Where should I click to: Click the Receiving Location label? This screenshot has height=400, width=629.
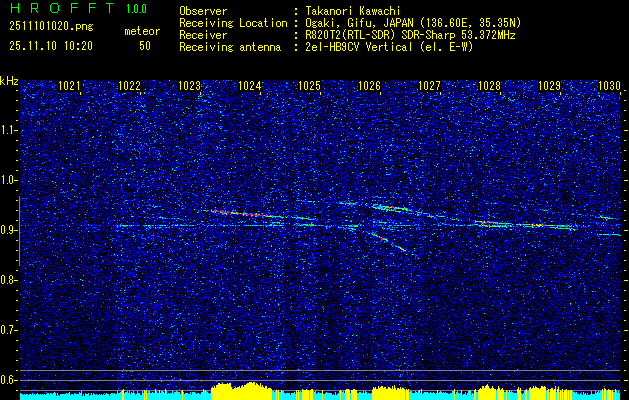click(x=233, y=23)
